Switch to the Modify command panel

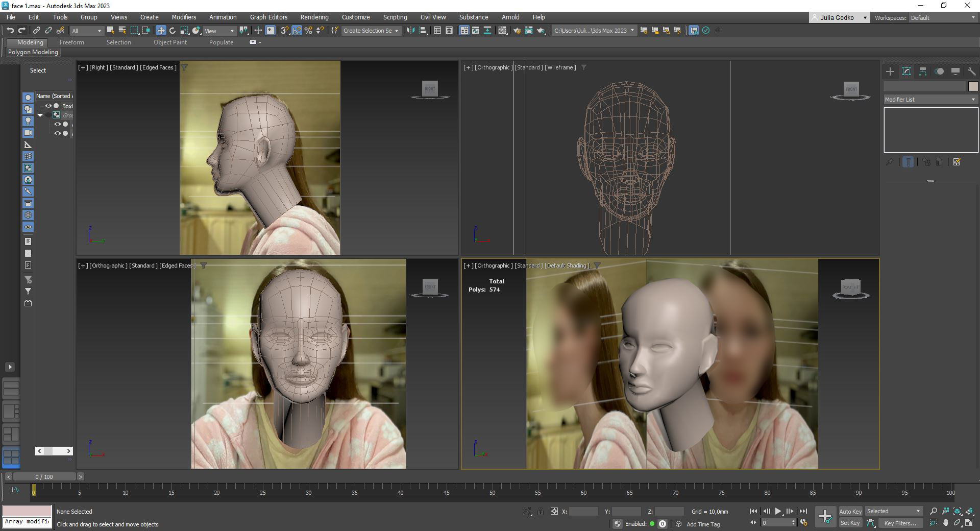[x=906, y=71]
